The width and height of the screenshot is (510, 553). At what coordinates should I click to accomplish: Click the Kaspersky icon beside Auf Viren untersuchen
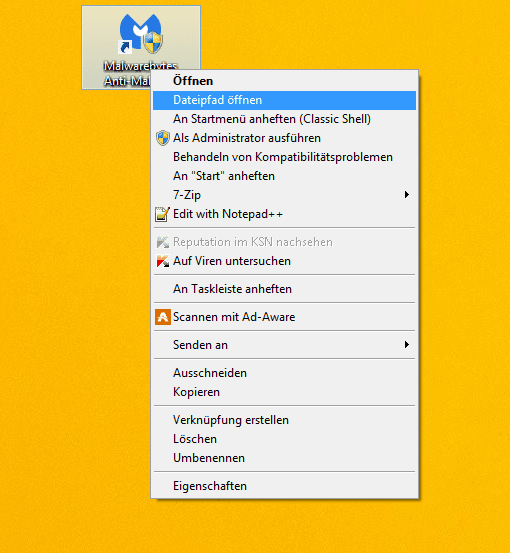pos(163,261)
